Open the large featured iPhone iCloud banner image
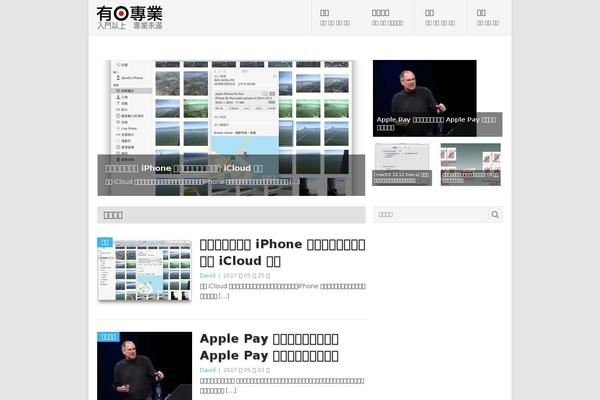The height and width of the screenshot is (400, 600). coord(231,128)
